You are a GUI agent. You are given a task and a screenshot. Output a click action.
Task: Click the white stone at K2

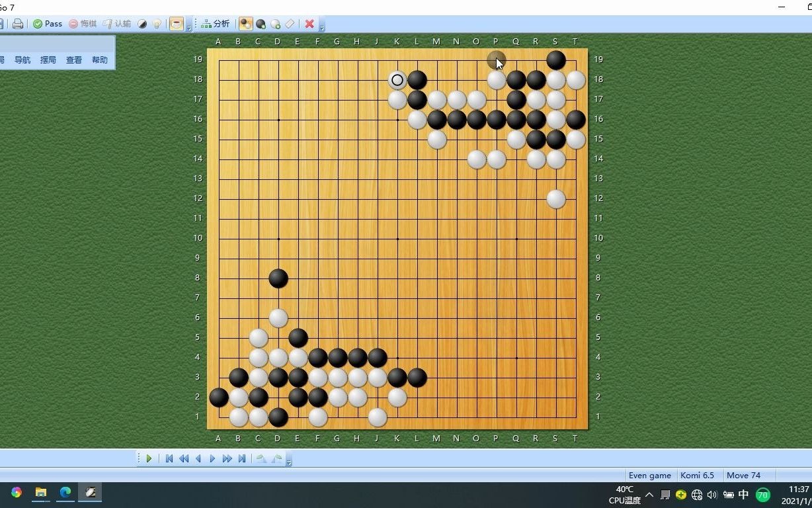tap(397, 398)
